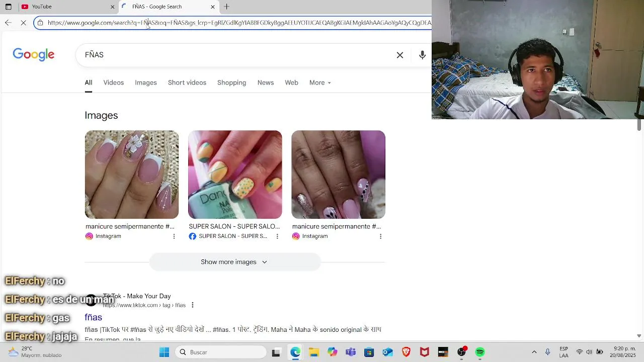Open Microsoft Store from taskbar
Screen dimensions: 644x362
click(x=369, y=352)
